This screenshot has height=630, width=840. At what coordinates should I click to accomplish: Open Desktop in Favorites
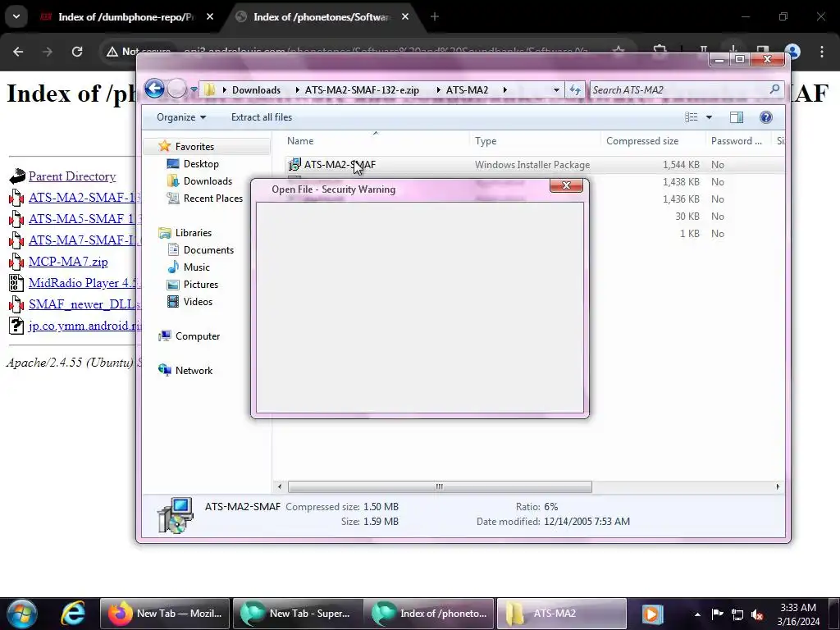point(201,164)
